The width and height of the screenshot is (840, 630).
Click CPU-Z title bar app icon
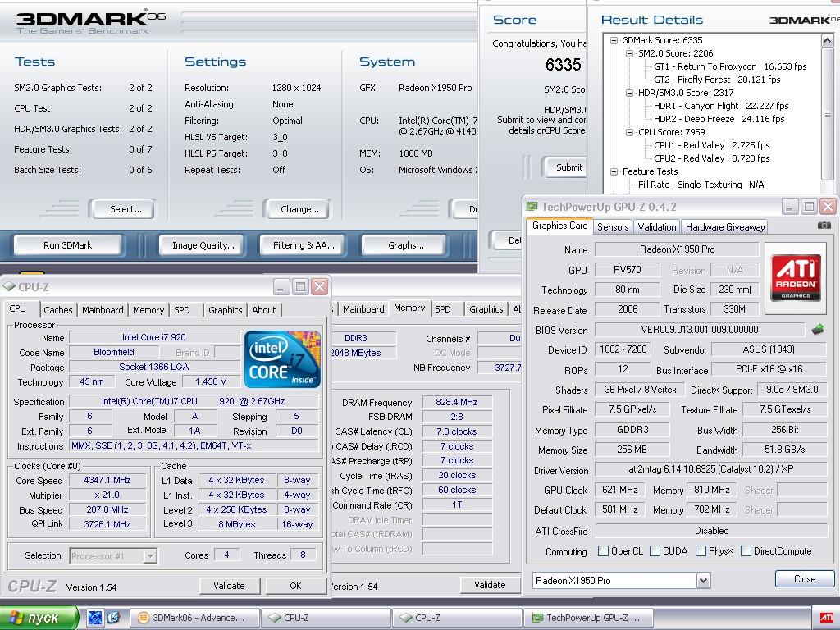[9, 286]
